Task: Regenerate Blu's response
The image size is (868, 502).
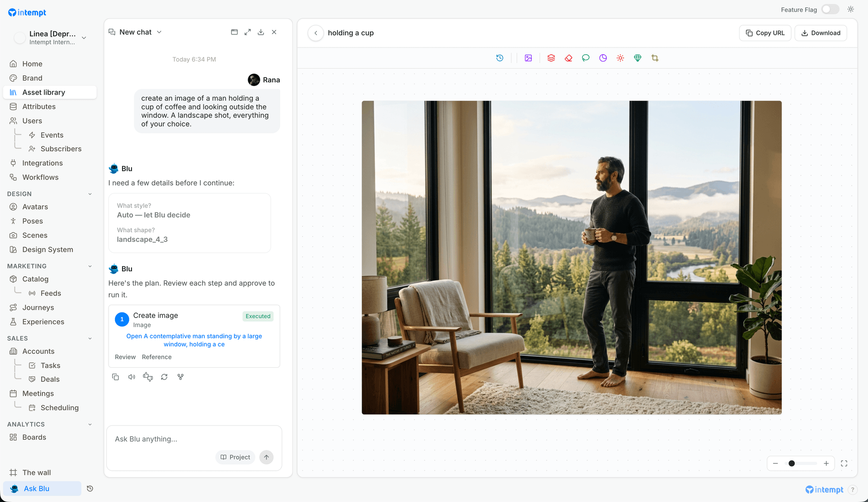Action: (x=164, y=377)
